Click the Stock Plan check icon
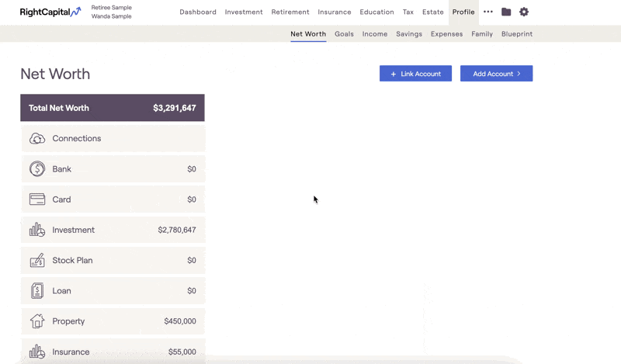621x364 pixels. (37, 260)
